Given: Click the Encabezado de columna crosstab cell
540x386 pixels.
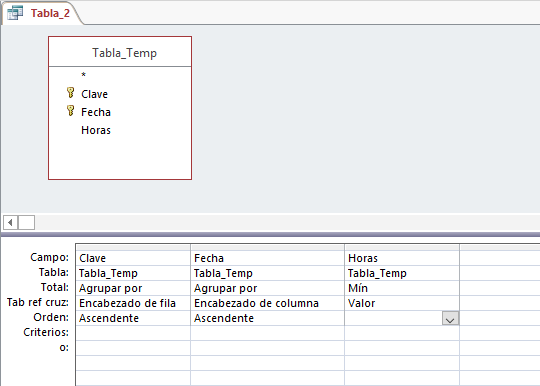Looking at the screenshot, I should click(x=267, y=303).
